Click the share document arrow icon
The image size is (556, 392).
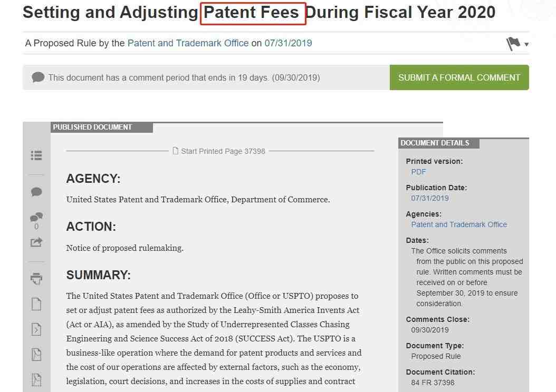click(x=36, y=242)
